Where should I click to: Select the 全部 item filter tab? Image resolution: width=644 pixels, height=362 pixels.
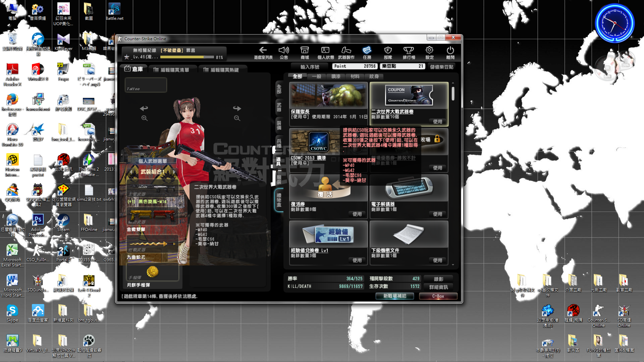[x=298, y=76]
